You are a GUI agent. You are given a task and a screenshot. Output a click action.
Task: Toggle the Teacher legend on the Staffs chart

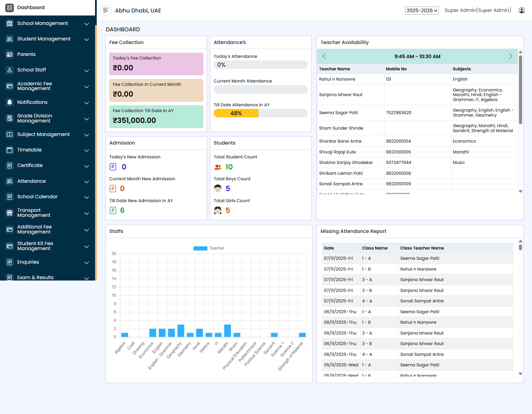(209, 248)
